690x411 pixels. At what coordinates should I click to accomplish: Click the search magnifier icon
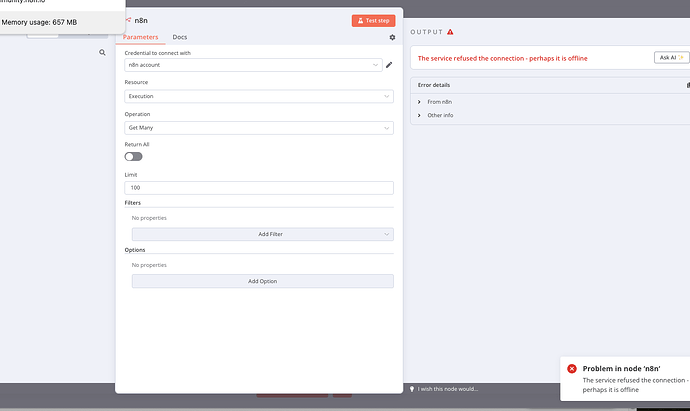(x=102, y=52)
